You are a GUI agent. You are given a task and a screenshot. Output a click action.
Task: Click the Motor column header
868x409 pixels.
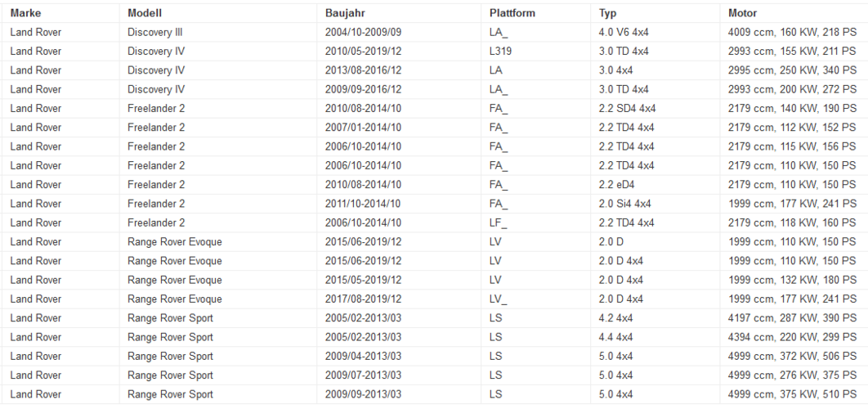click(742, 13)
